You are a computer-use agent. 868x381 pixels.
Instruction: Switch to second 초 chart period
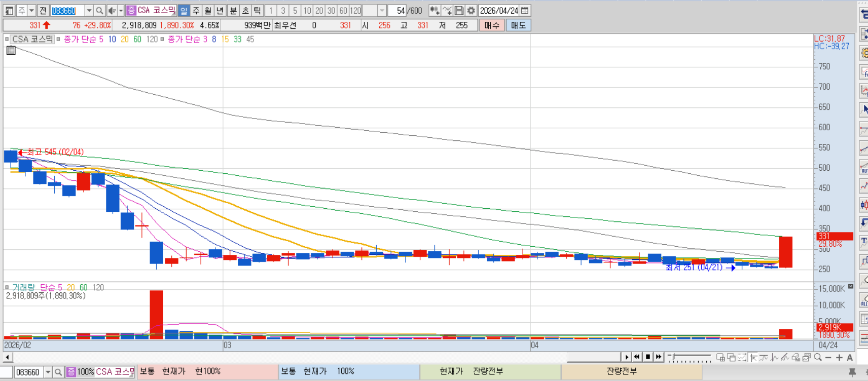click(245, 11)
